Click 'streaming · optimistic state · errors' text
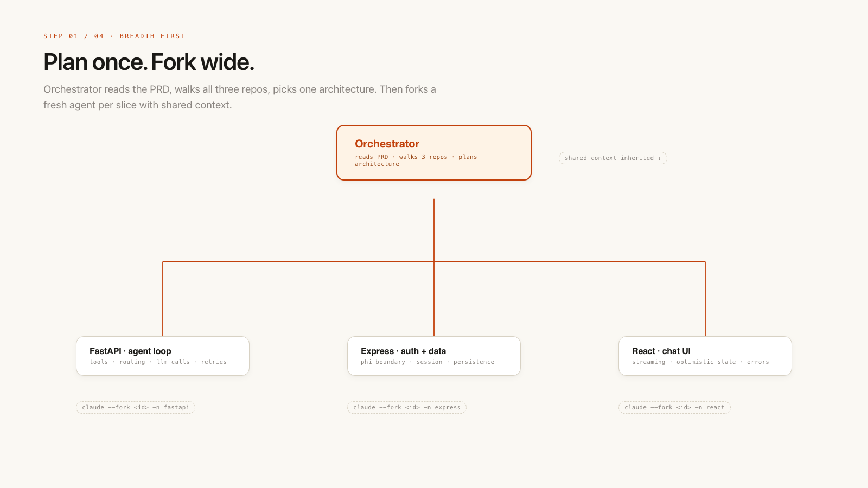868x488 pixels. [x=700, y=362]
